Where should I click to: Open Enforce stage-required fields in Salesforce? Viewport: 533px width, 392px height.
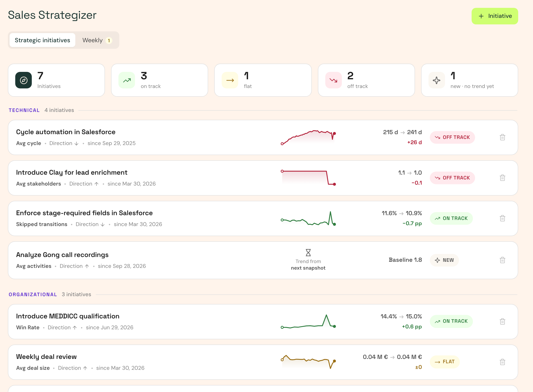(x=84, y=213)
